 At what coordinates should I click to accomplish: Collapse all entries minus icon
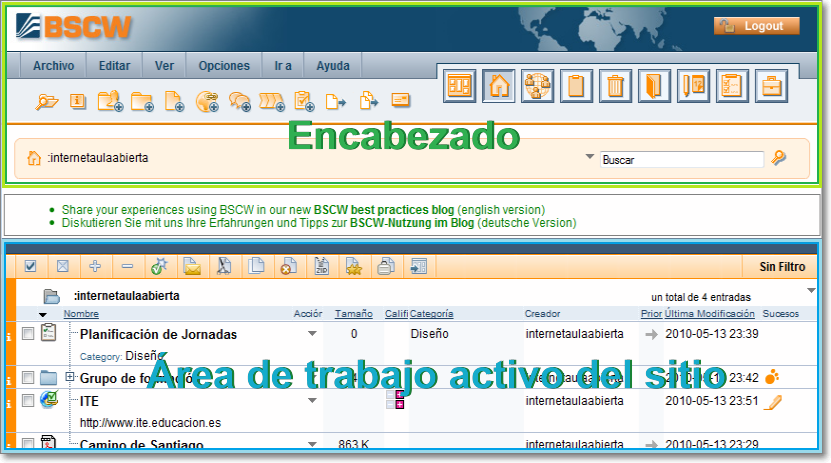click(x=127, y=266)
